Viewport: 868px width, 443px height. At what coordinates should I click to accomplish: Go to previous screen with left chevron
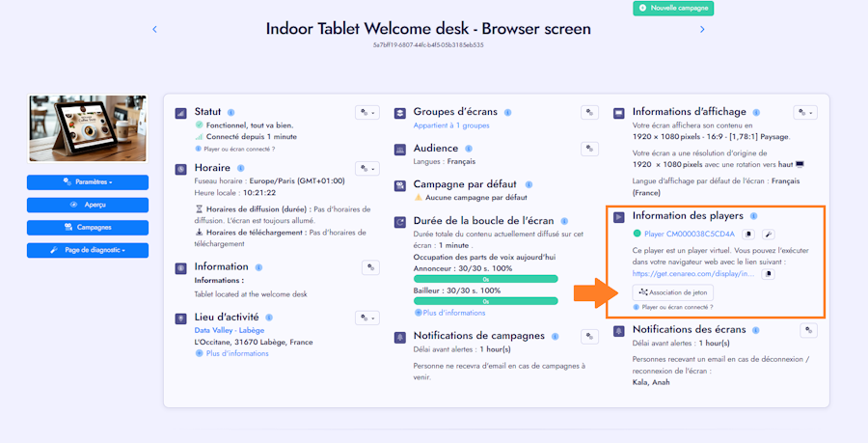(x=154, y=29)
